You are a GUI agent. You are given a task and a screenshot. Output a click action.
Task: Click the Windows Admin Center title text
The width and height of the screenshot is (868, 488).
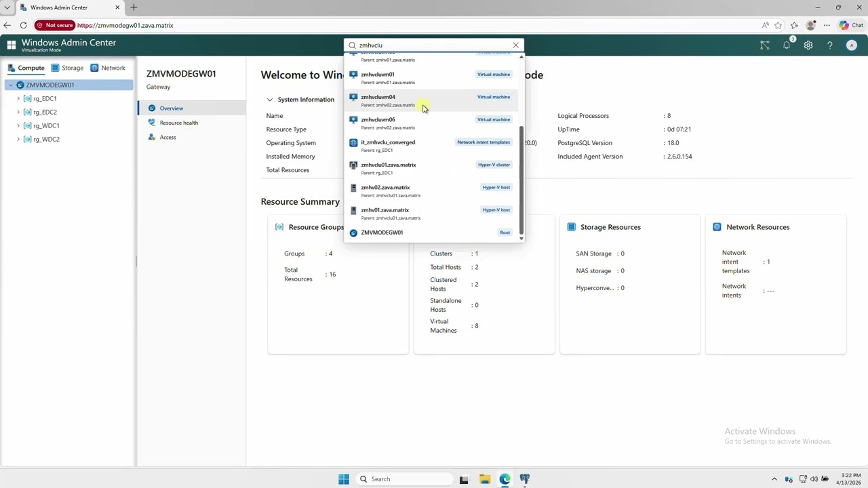[x=68, y=43]
